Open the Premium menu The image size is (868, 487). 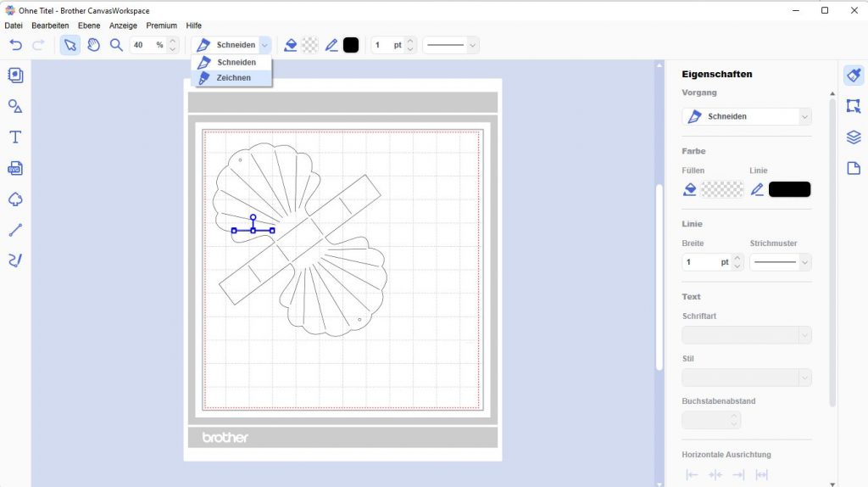tap(162, 25)
